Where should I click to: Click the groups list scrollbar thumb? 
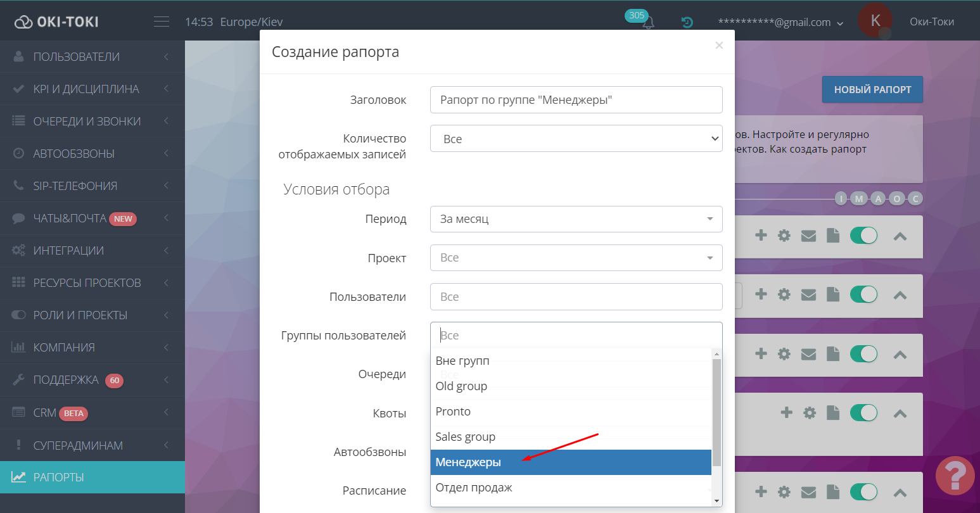point(716,412)
